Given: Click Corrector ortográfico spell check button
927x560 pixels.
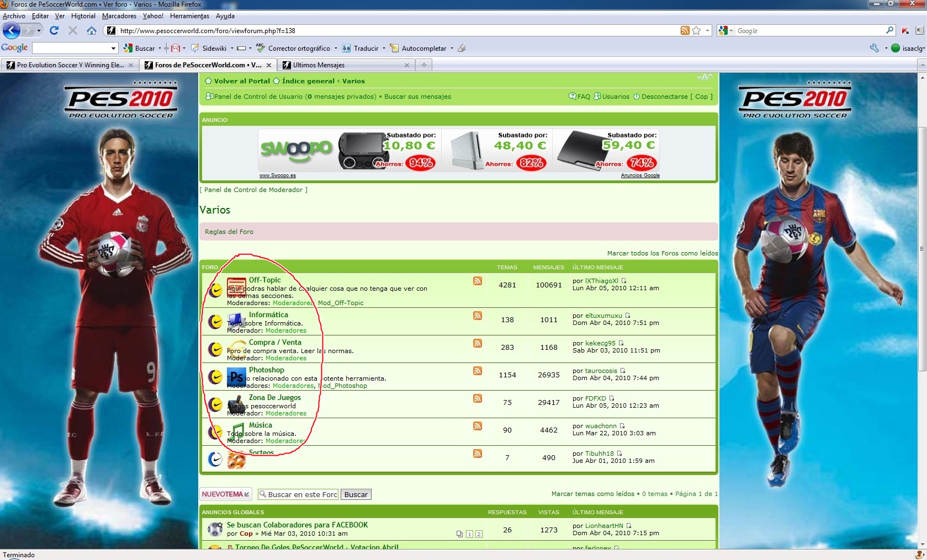Looking at the screenshot, I should click(x=293, y=48).
